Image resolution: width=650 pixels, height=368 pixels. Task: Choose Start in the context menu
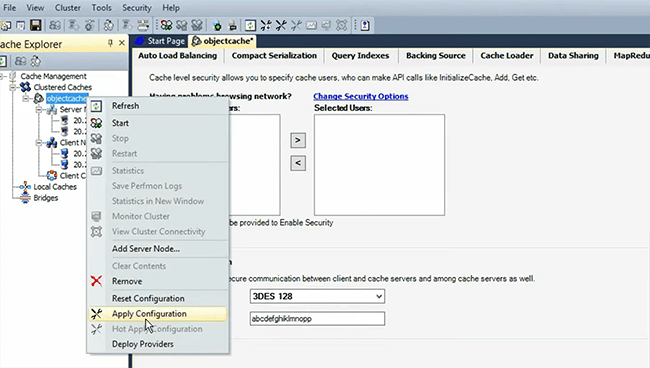(x=158, y=123)
